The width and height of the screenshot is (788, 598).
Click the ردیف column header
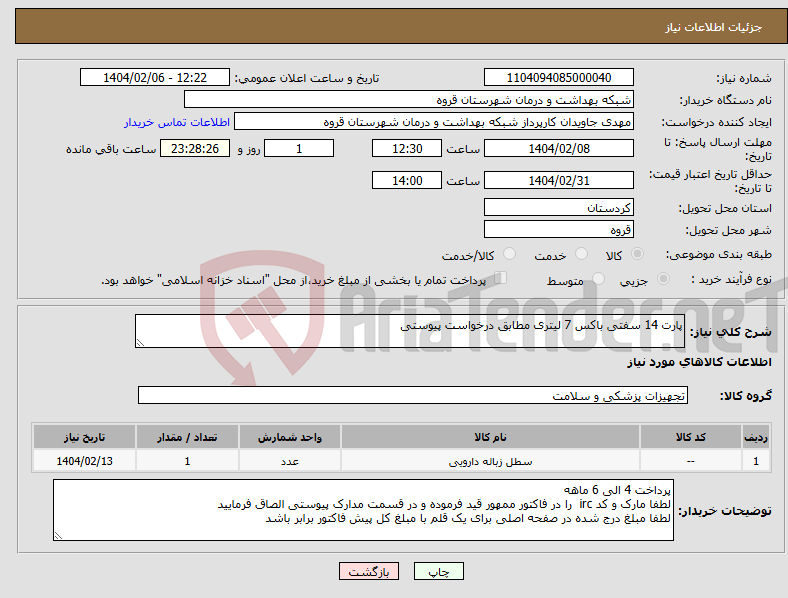[x=756, y=437]
